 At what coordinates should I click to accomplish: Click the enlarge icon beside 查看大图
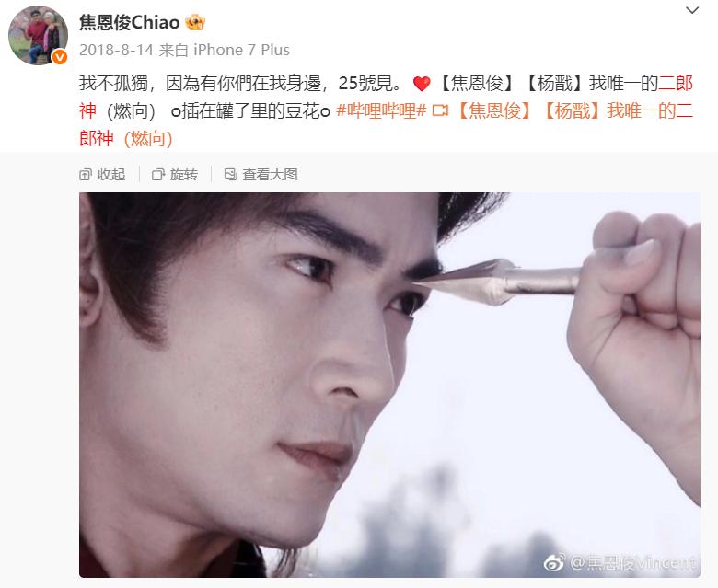click(230, 174)
